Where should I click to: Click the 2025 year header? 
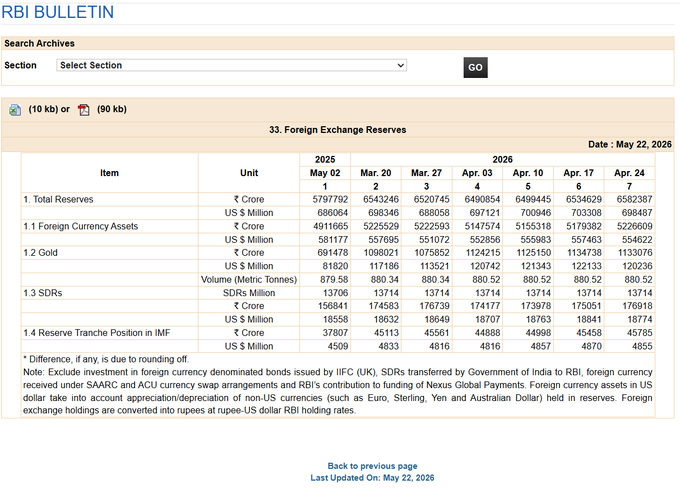pyautogui.click(x=325, y=160)
